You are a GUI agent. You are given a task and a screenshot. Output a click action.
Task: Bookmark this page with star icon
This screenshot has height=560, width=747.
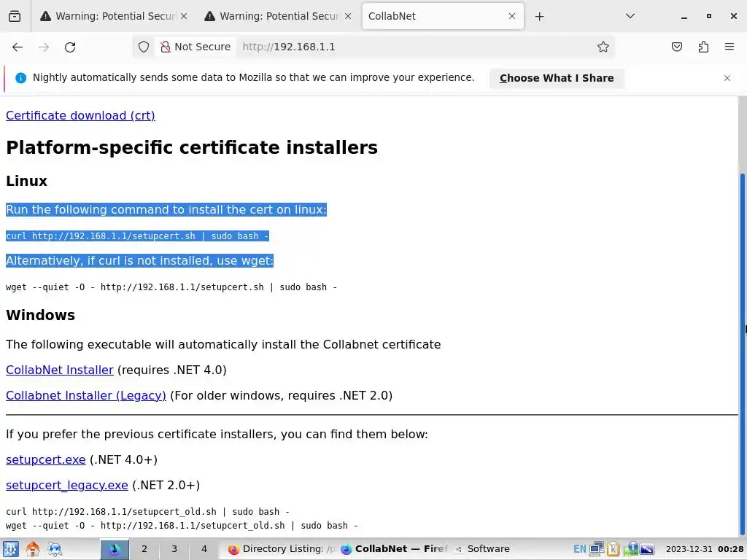tap(603, 47)
